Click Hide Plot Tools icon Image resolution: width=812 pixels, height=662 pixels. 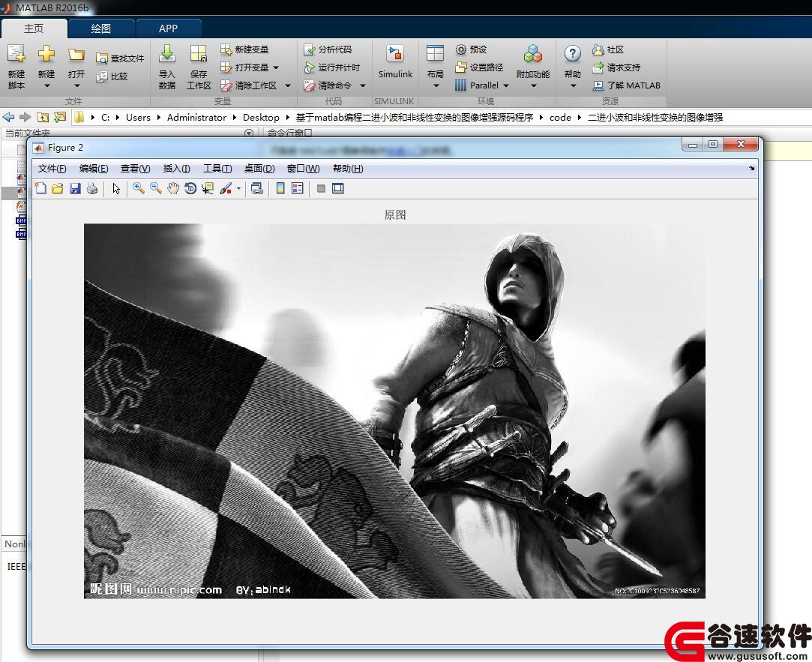pos(321,188)
